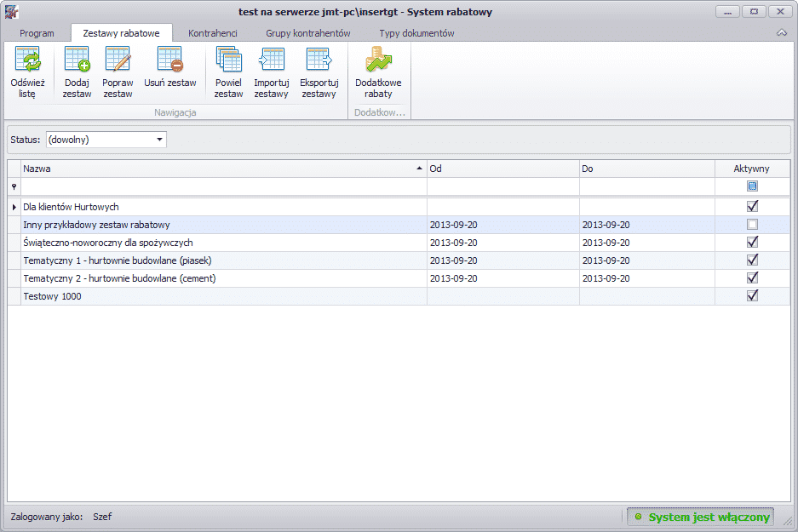Click the System jest włączony button

(700, 517)
